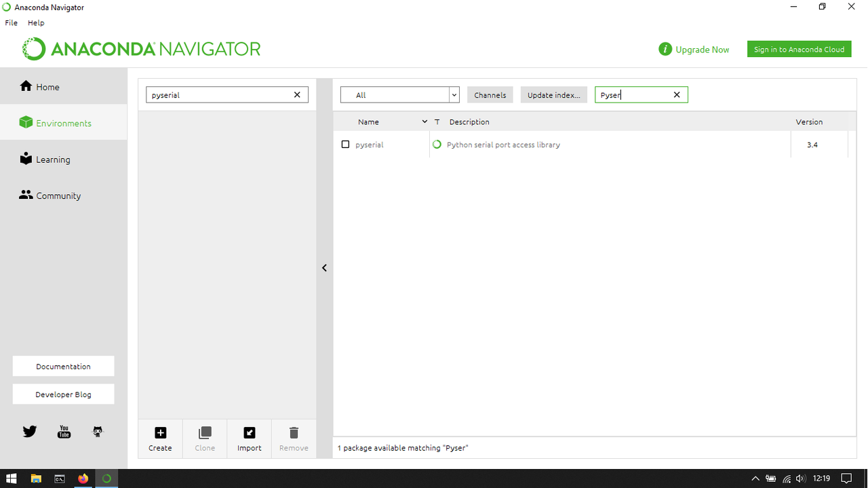
Task: Collapse the environments panel arrow
Action: (324, 268)
